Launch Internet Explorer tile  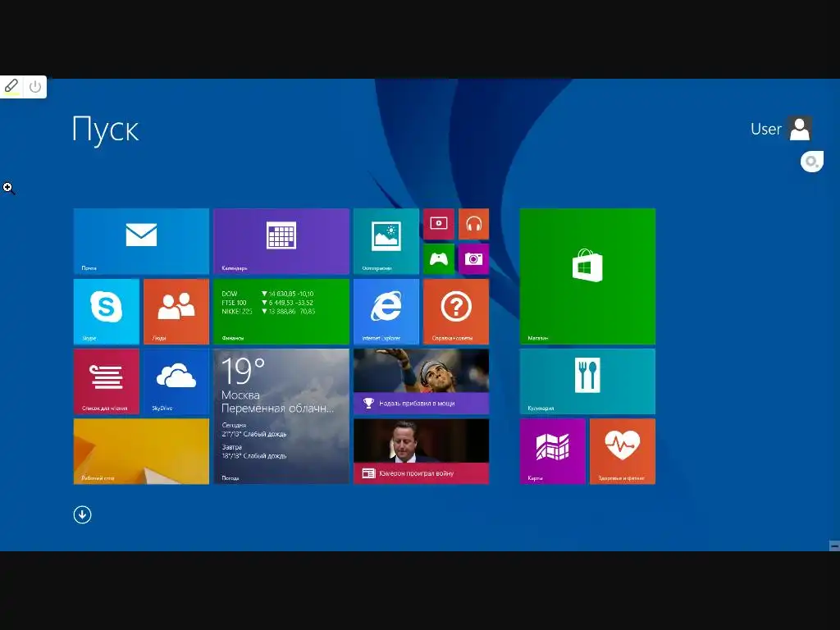[386, 312]
